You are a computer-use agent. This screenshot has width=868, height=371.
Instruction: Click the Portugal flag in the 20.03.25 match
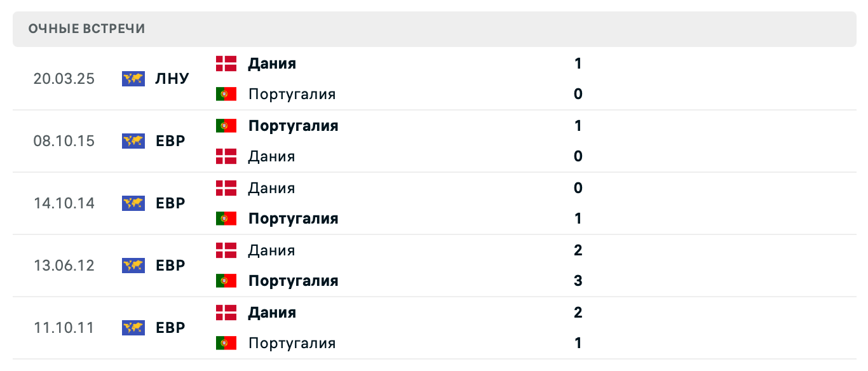[227, 93]
